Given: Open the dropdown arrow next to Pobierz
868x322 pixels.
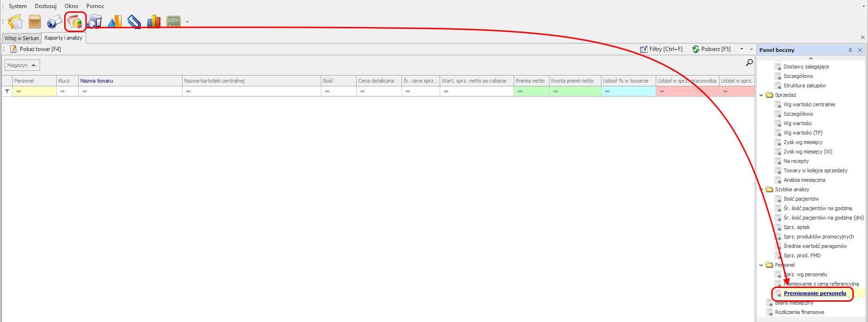Looking at the screenshot, I should click(742, 49).
